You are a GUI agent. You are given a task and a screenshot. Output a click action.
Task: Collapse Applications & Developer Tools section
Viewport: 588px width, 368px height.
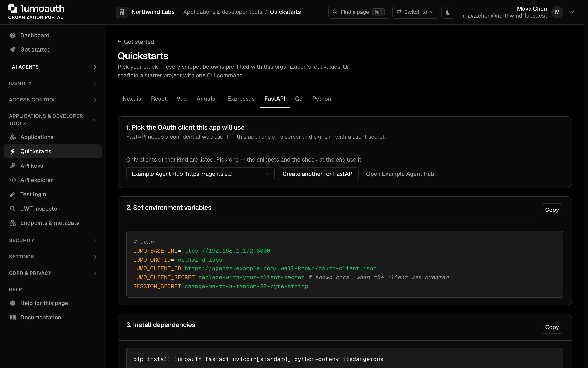pyautogui.click(x=53, y=120)
